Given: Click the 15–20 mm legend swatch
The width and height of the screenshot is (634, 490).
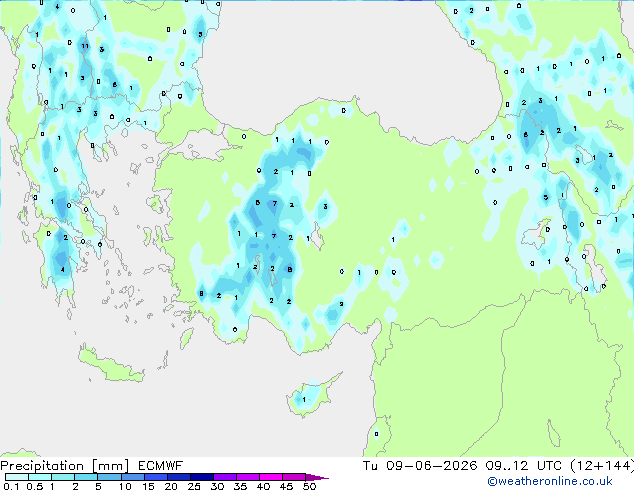Looking at the screenshot, I should click(156, 477).
